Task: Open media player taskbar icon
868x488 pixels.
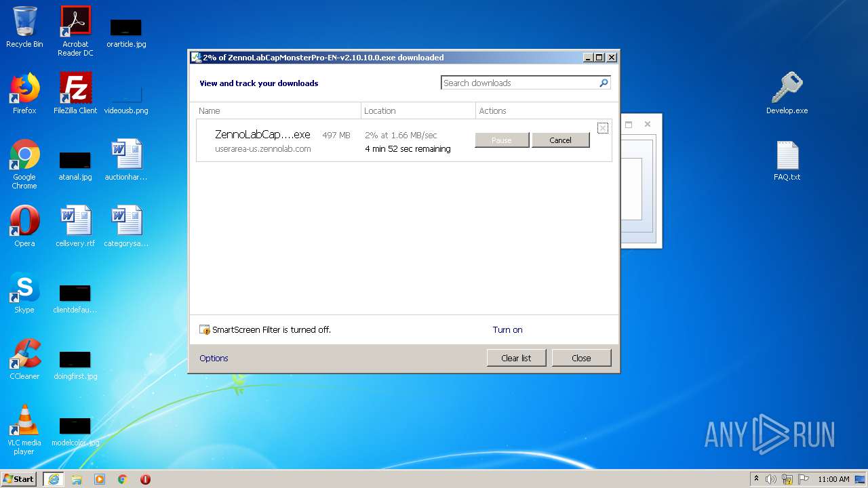Action: (100, 479)
